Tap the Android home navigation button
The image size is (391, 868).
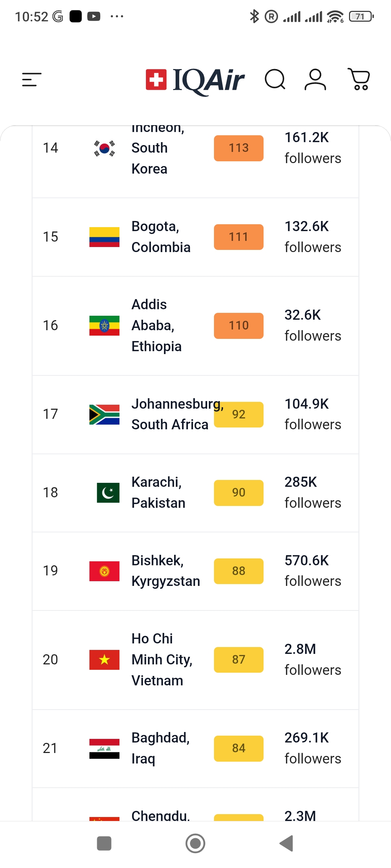tap(195, 843)
